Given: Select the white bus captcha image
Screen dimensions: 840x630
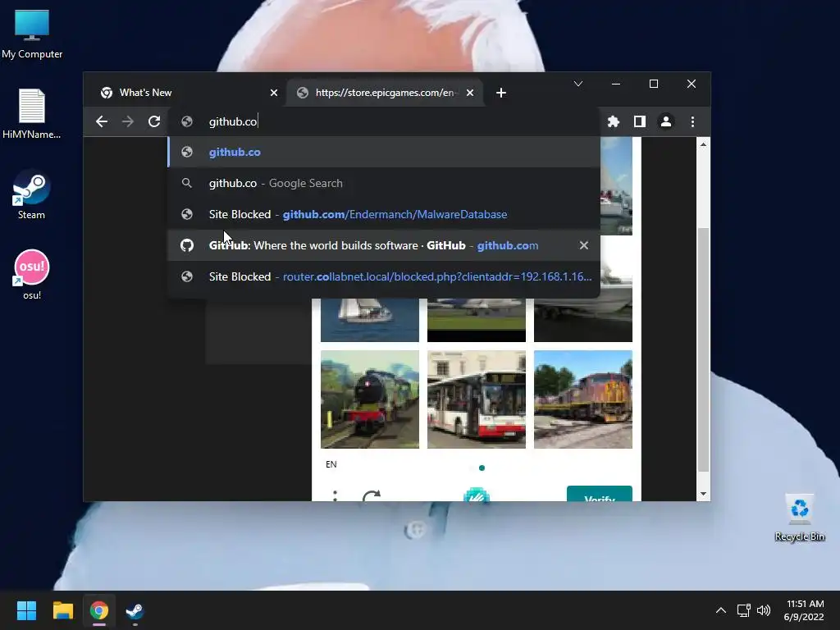Looking at the screenshot, I should coord(477,399).
